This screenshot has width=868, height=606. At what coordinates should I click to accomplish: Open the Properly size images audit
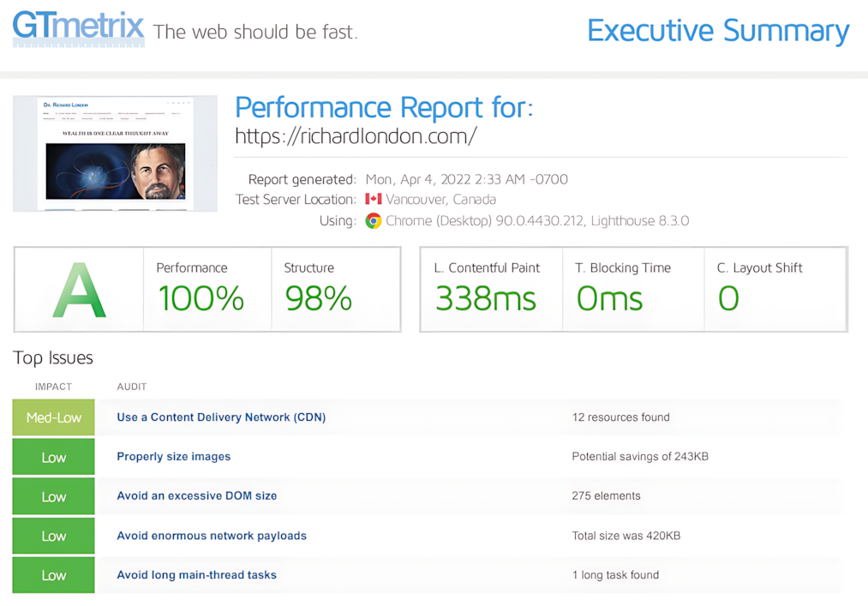click(x=174, y=457)
